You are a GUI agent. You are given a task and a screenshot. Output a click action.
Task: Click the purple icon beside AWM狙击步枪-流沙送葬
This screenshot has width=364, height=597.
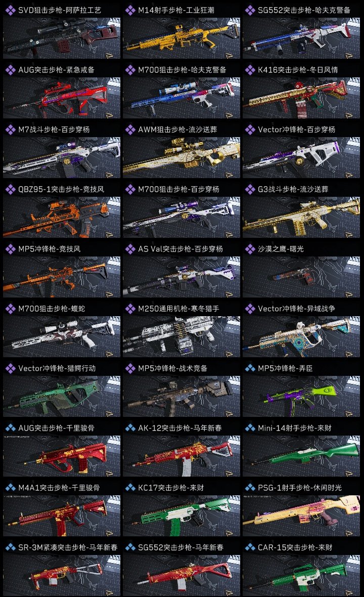tap(130, 130)
